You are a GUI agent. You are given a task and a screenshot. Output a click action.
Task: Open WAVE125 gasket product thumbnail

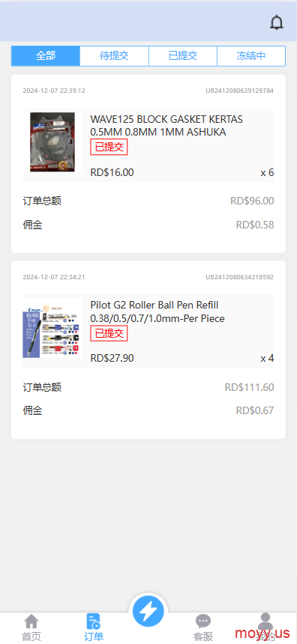(x=52, y=142)
